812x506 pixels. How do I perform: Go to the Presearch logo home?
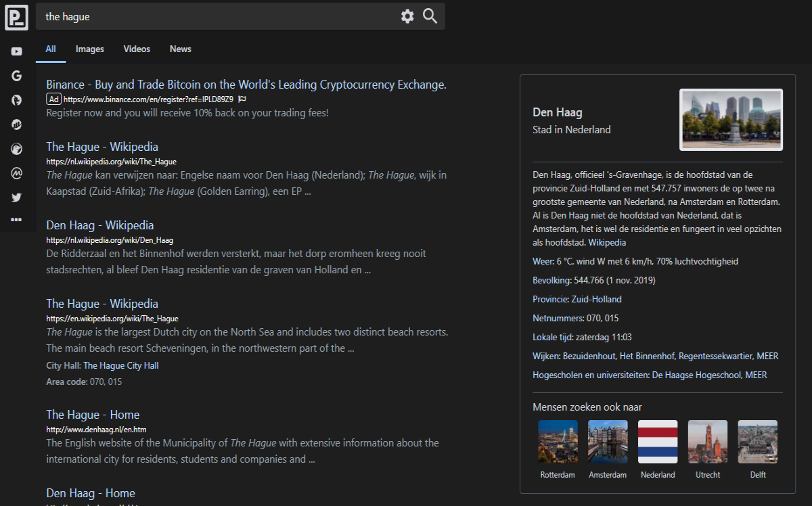pyautogui.click(x=16, y=17)
